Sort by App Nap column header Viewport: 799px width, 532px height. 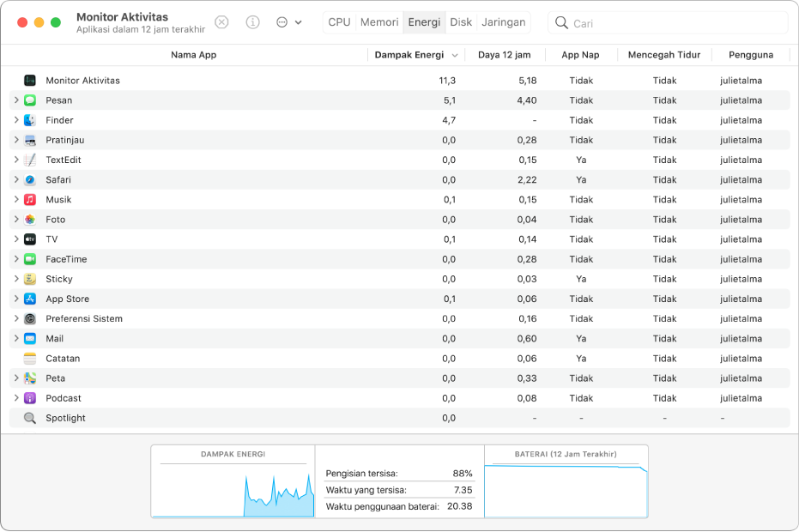[x=580, y=55]
